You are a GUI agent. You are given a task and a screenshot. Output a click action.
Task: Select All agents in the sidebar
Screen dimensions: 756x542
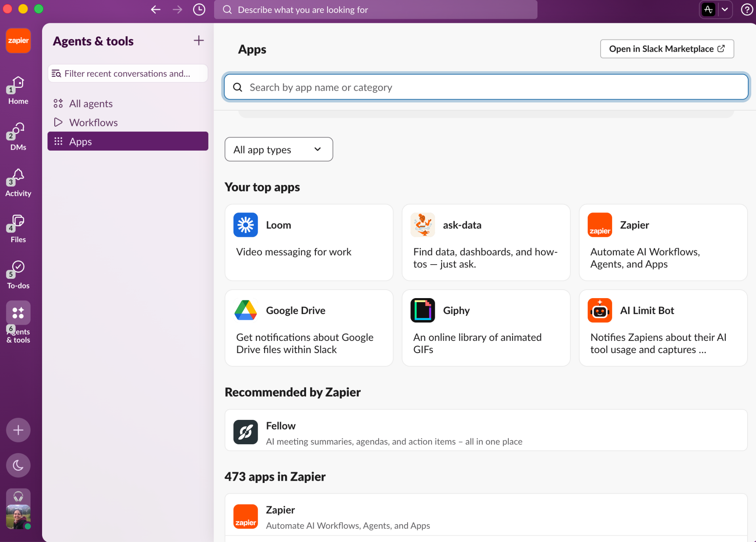click(128, 103)
